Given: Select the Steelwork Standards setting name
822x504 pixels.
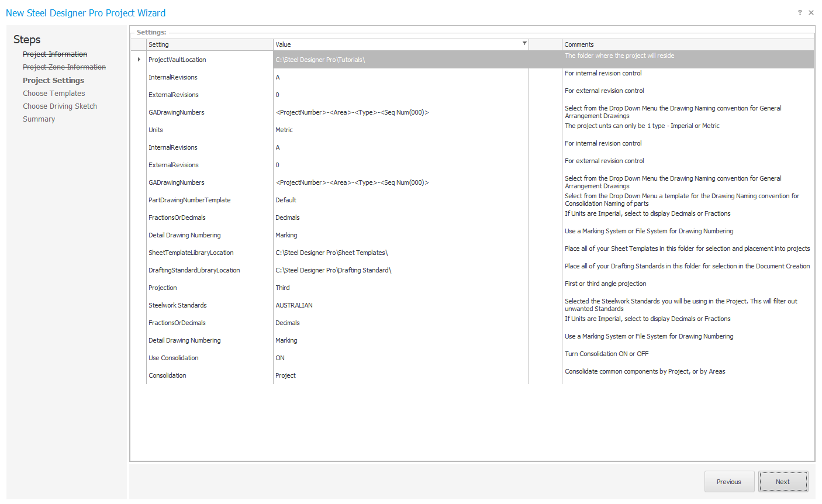Looking at the screenshot, I should tap(178, 305).
